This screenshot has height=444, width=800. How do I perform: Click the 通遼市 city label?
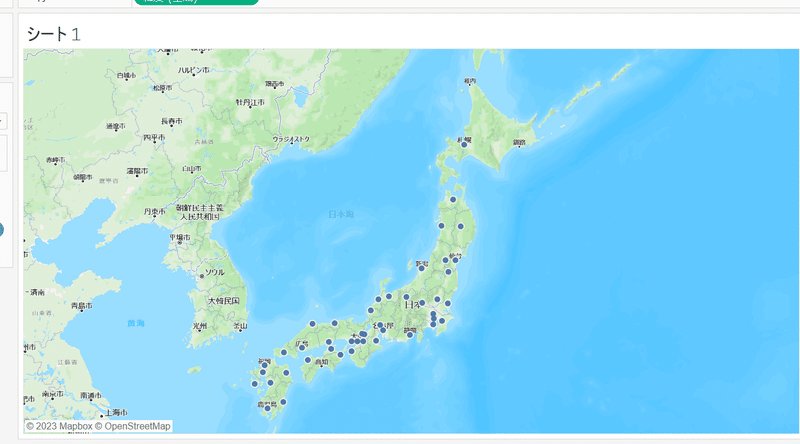(x=115, y=126)
